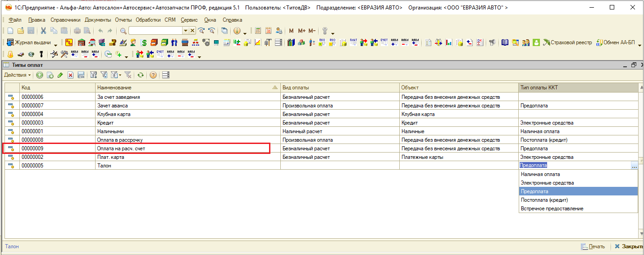Click the Печать button
Image resolution: width=644 pixels, height=255 pixels.
click(x=592, y=247)
